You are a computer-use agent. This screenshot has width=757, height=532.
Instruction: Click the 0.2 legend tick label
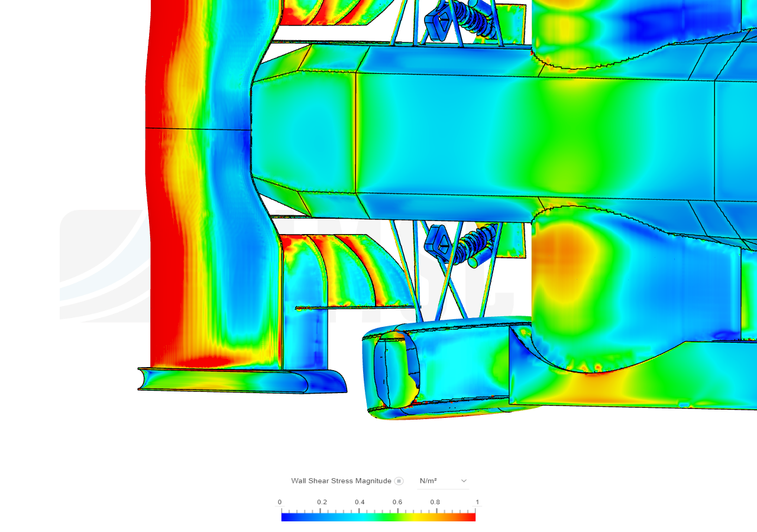click(322, 502)
